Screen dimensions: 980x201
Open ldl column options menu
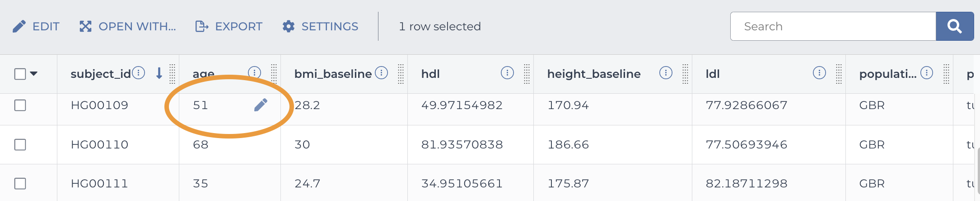pyautogui.click(x=819, y=73)
